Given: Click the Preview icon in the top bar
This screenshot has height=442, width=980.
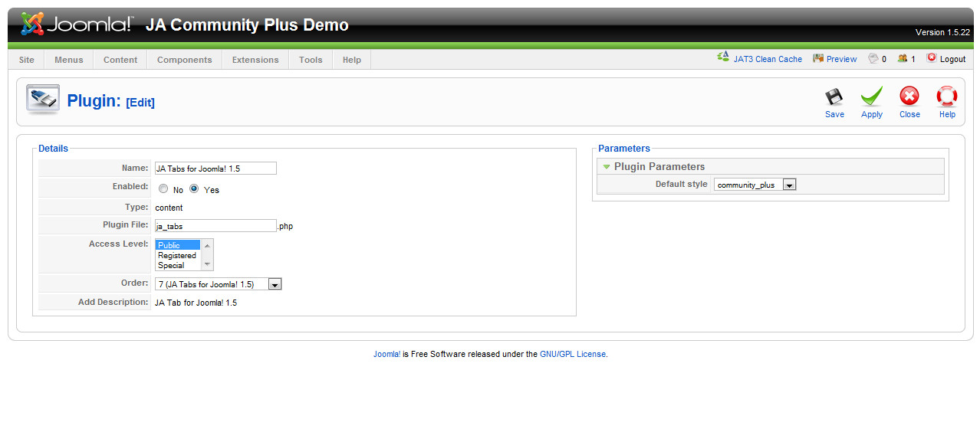Looking at the screenshot, I should 818,58.
